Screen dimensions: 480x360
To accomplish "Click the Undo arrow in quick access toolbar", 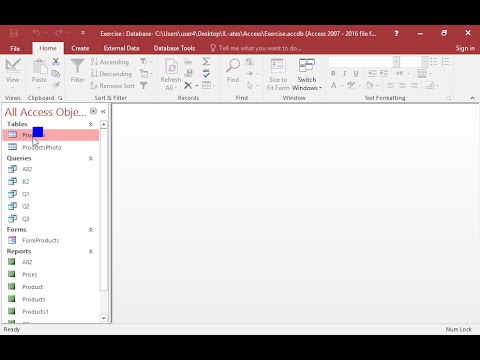I will (x=36, y=33).
